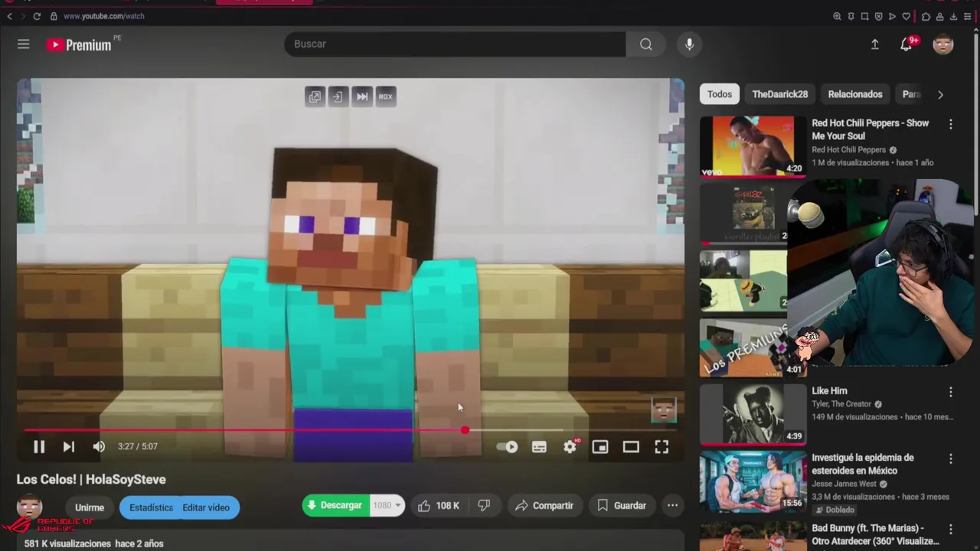Viewport: 980px width, 551px height.
Task: Open the account avatar menu
Action: click(942, 44)
